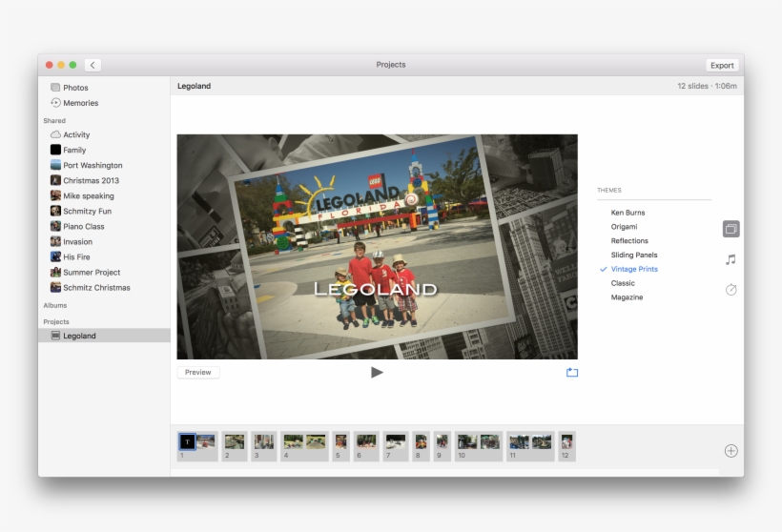
Task: Choose the Magazine theme
Action: pos(627,297)
